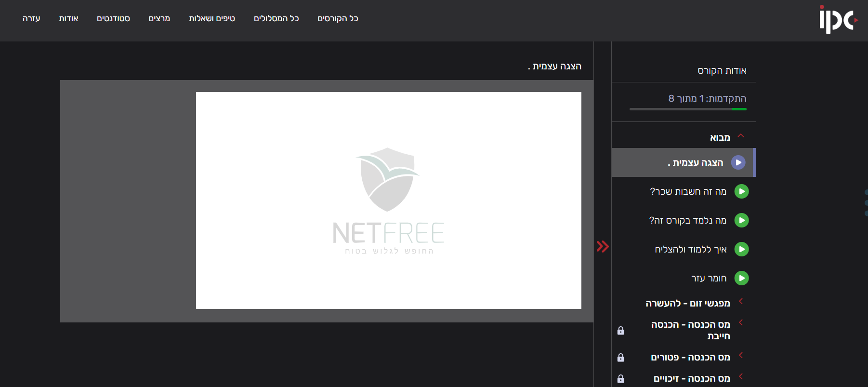
Task: Click the מפגשי זום - להעשרה section heading
Action: pyautogui.click(x=688, y=304)
